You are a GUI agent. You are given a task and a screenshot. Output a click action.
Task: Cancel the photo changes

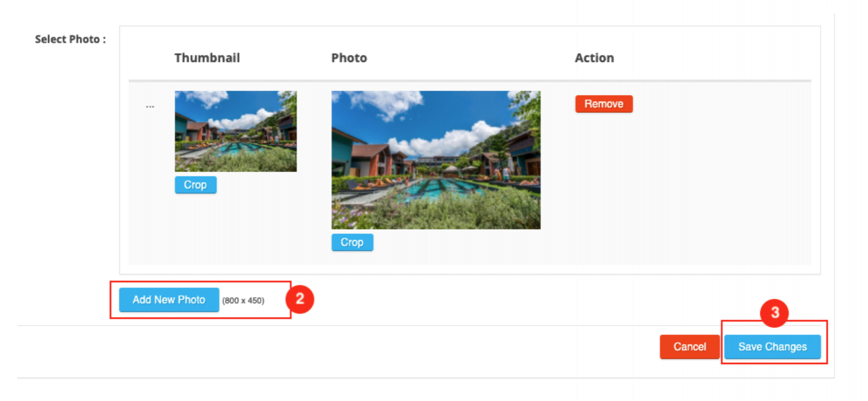(689, 347)
